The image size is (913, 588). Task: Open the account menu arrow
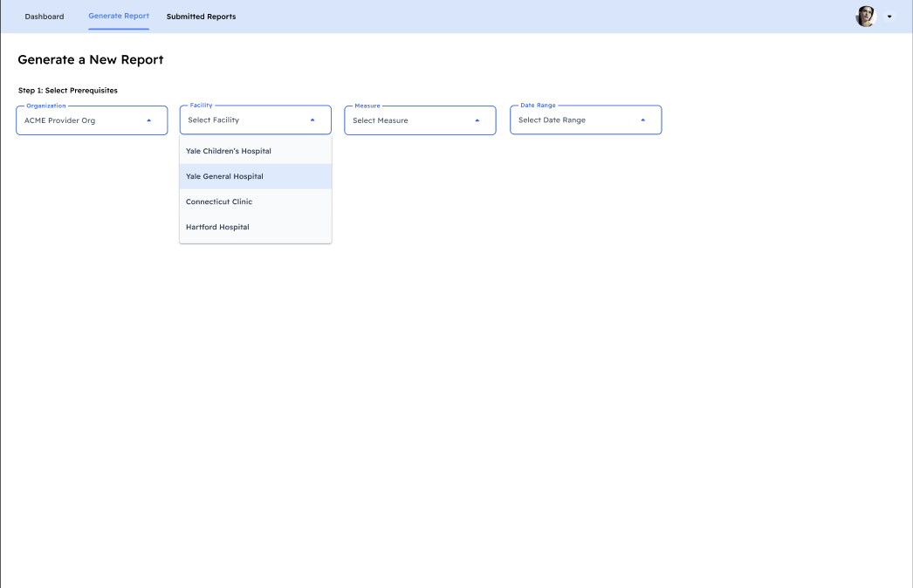point(889,16)
